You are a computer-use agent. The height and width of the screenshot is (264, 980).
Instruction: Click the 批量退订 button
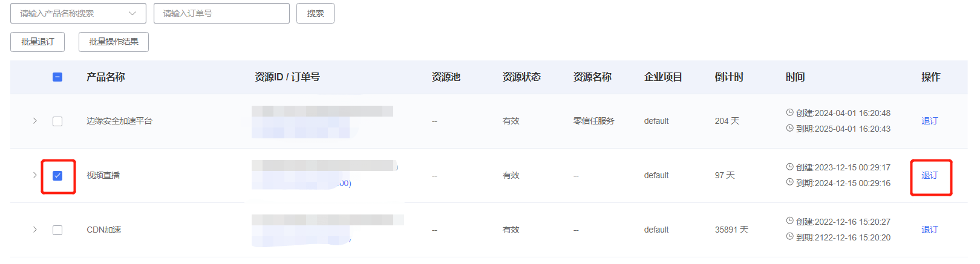pyautogui.click(x=38, y=42)
